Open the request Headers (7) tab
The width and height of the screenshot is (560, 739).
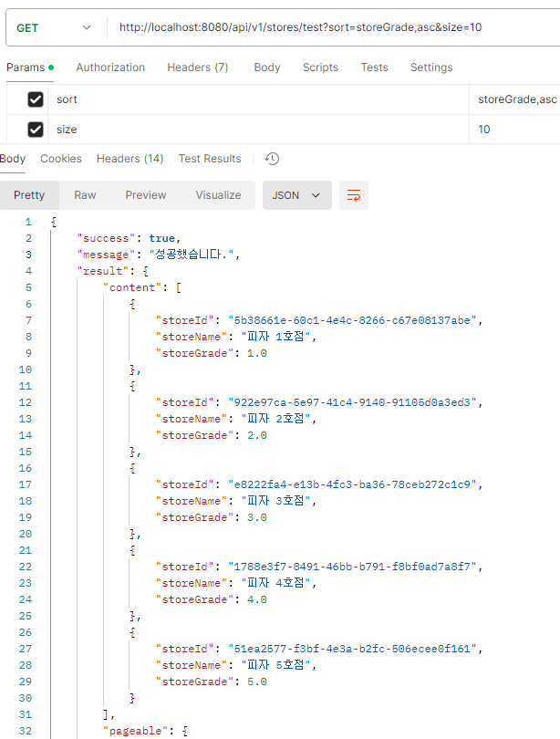tap(197, 68)
